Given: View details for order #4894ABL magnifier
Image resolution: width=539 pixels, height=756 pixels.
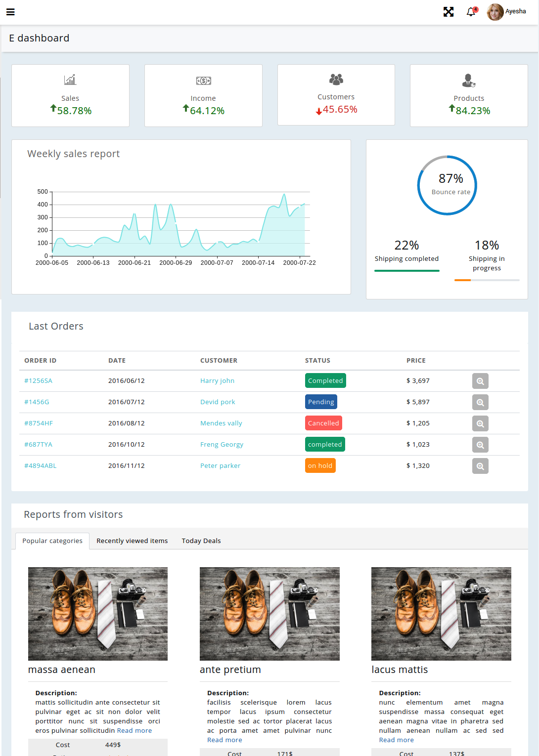Looking at the screenshot, I should pos(480,466).
